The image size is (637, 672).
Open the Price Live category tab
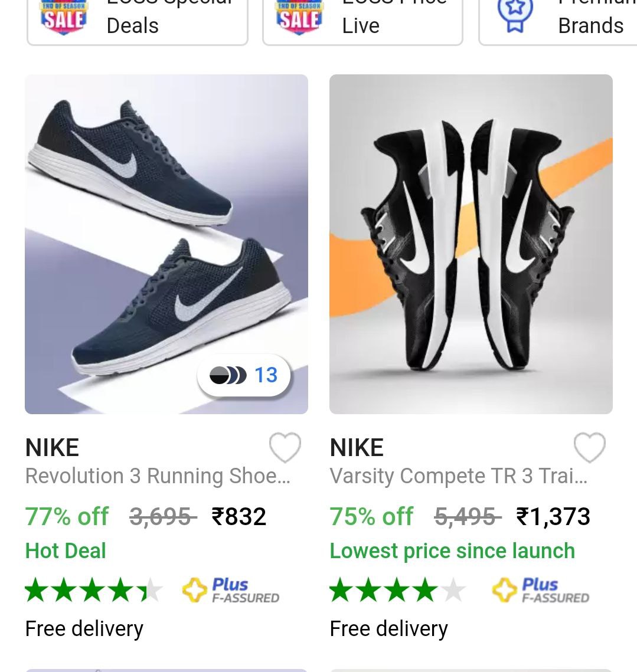pyautogui.click(x=362, y=21)
